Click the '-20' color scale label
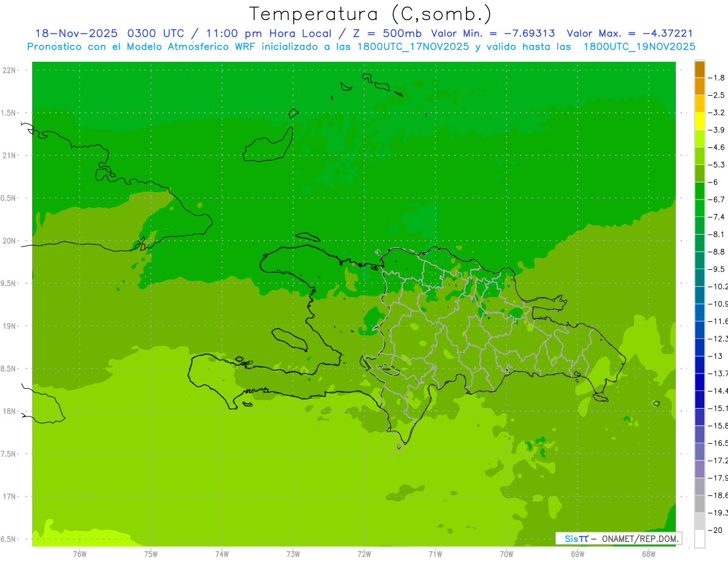This screenshot has width=728, height=562. tap(716, 530)
